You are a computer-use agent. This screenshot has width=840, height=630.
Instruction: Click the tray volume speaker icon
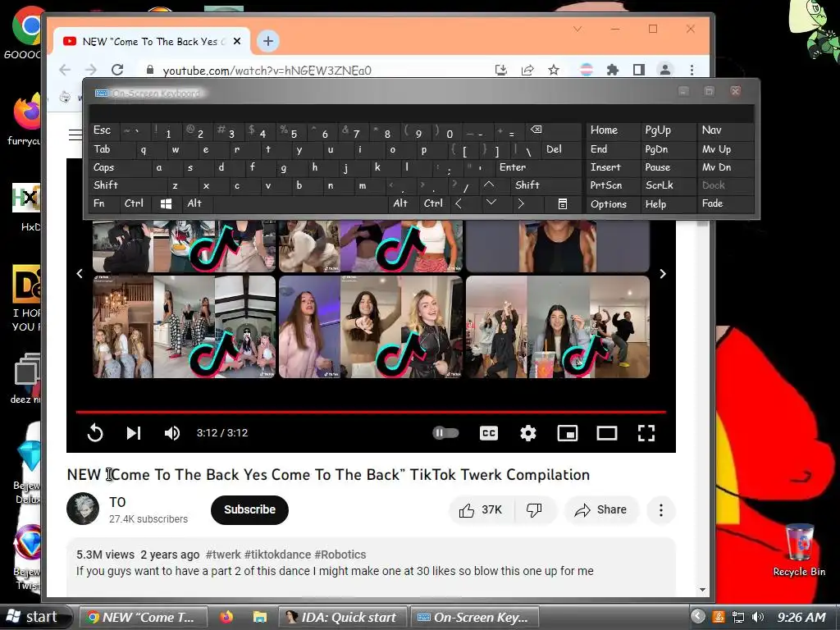click(x=757, y=617)
